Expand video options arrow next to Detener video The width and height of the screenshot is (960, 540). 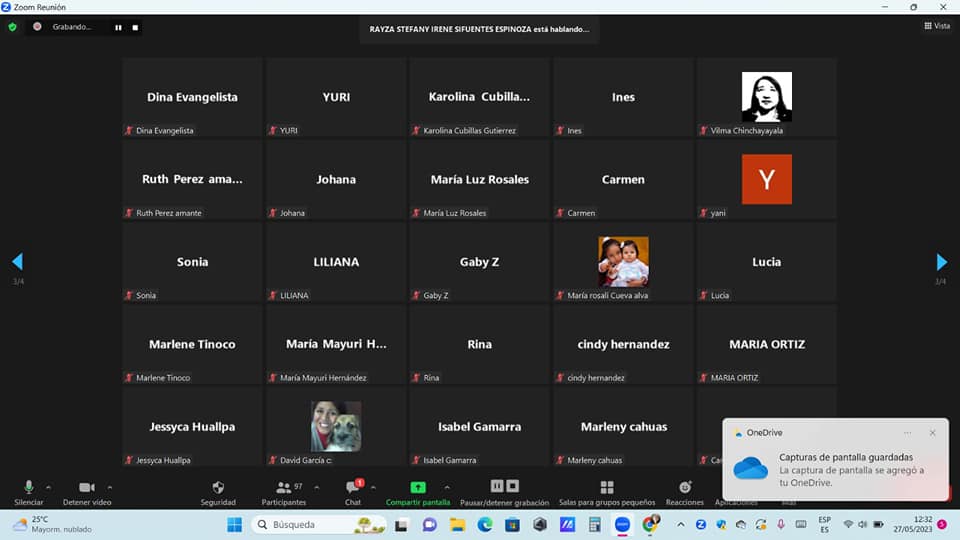point(109,487)
